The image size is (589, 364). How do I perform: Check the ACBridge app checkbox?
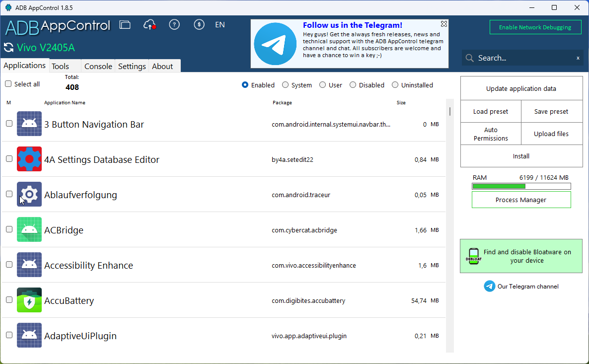click(9, 229)
